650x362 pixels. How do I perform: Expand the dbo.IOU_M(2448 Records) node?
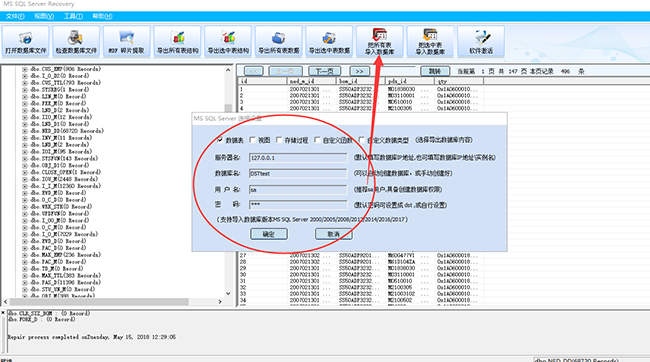25,179
